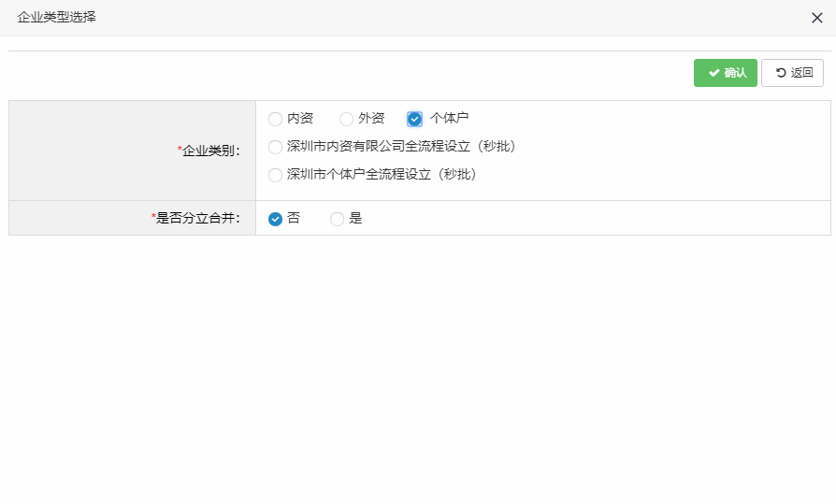
Task: Click the green 确认 button
Action: [x=726, y=73]
